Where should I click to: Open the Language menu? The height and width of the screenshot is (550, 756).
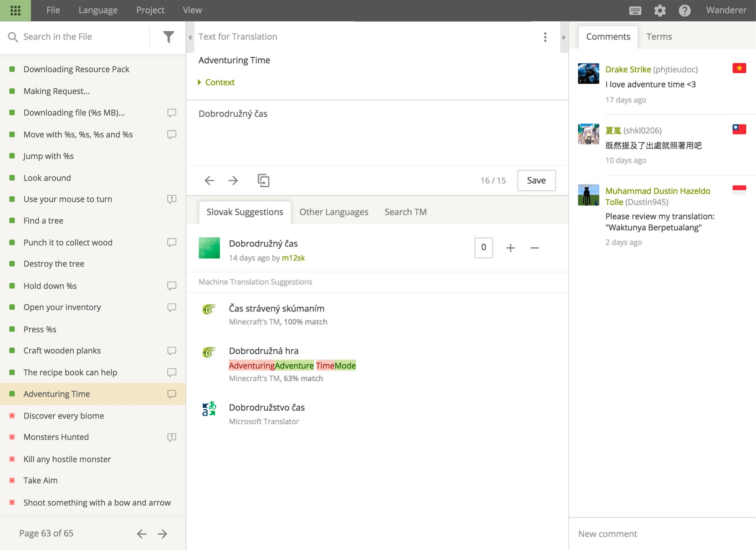tap(98, 10)
